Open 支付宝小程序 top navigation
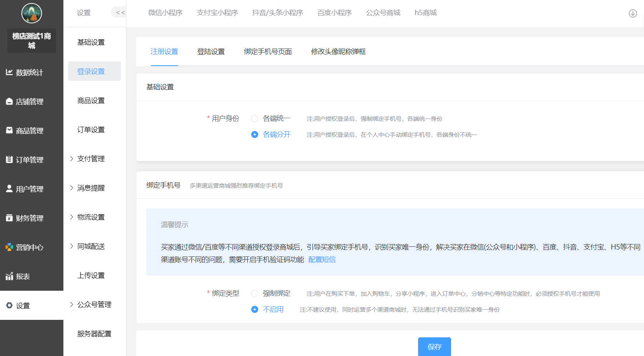 click(x=217, y=13)
